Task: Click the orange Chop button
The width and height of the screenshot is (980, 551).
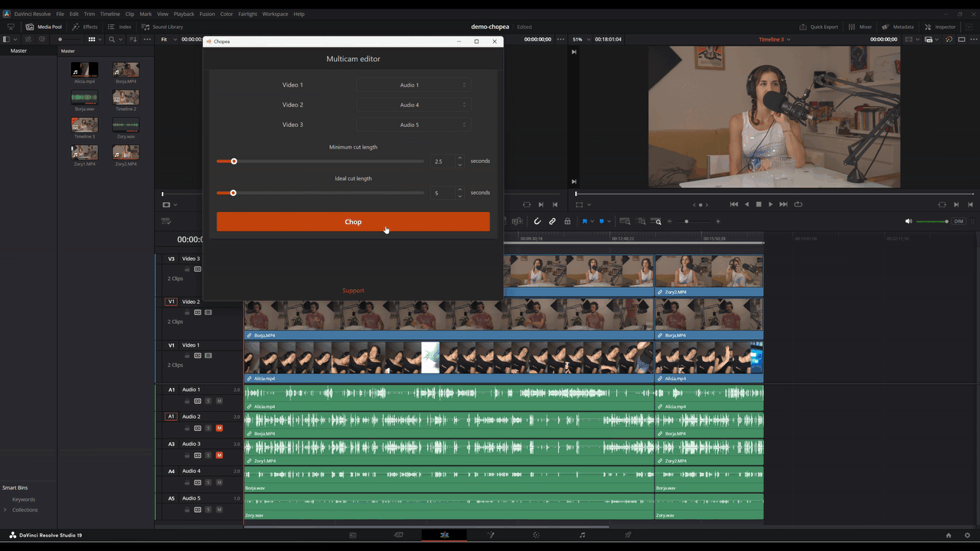Action: click(x=353, y=222)
